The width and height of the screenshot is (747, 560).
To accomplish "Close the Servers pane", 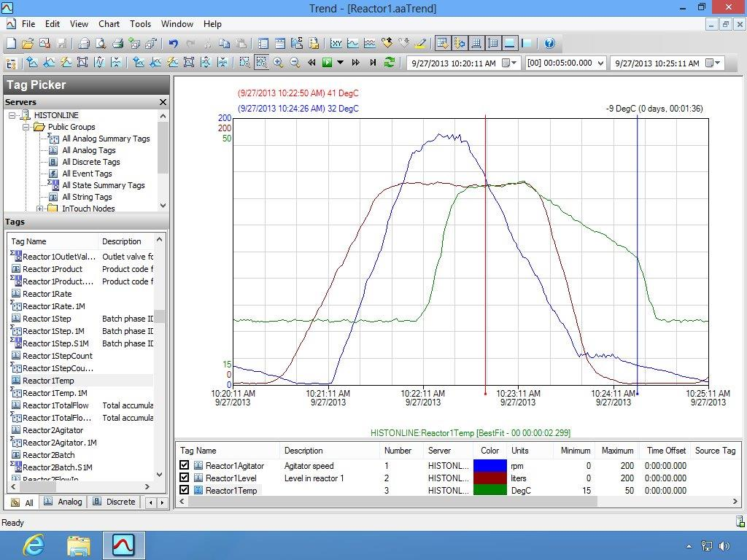I will tap(163, 102).
